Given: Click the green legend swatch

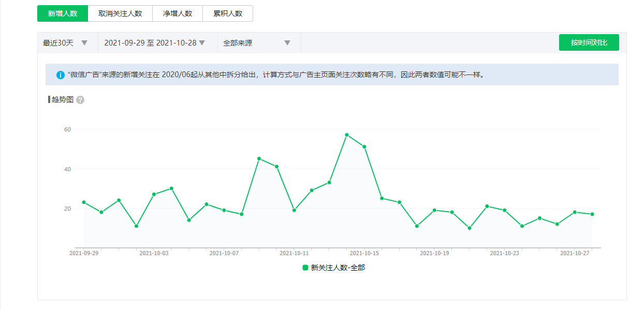Looking at the screenshot, I should coord(305,268).
